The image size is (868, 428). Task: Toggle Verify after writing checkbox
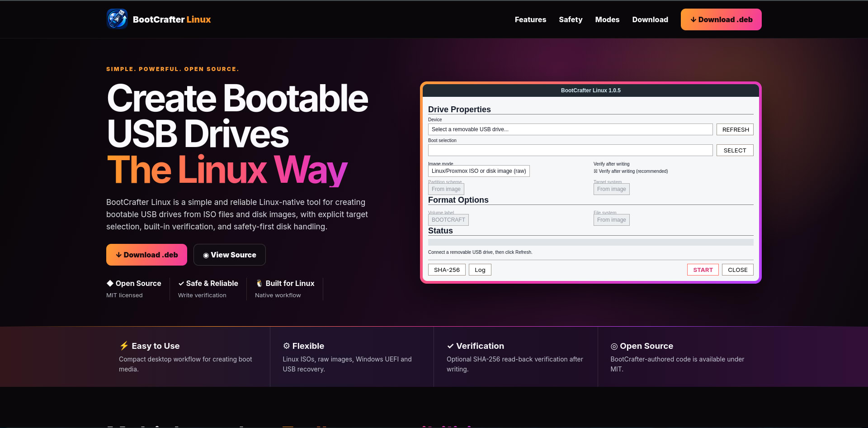[x=595, y=171]
